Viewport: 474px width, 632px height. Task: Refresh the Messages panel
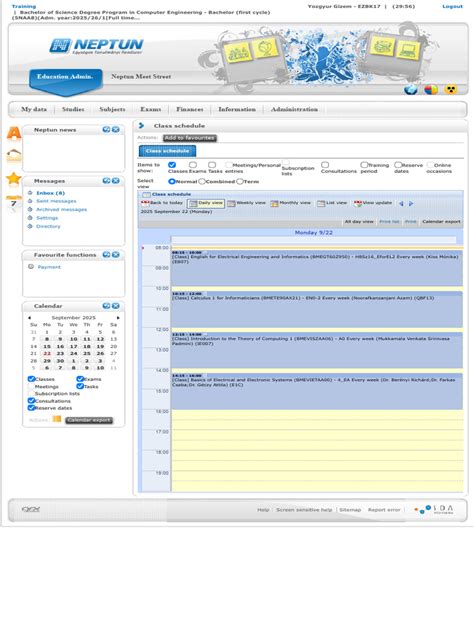(x=106, y=181)
